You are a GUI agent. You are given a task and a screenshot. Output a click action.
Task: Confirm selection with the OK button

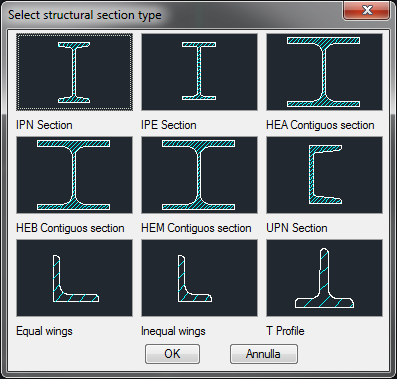pos(172,354)
